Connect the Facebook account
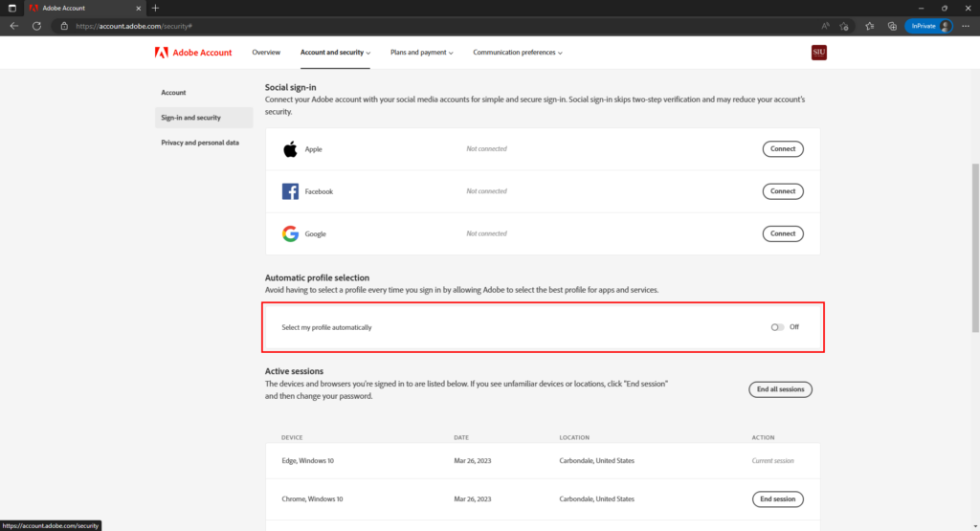 pos(783,191)
